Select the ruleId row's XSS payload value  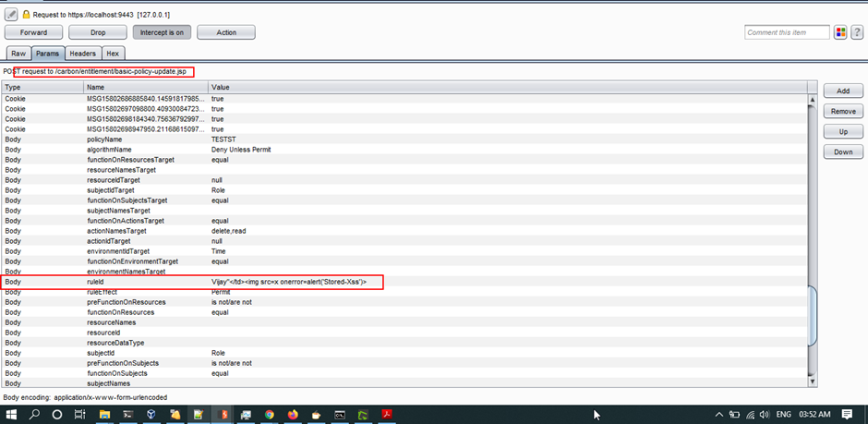290,282
